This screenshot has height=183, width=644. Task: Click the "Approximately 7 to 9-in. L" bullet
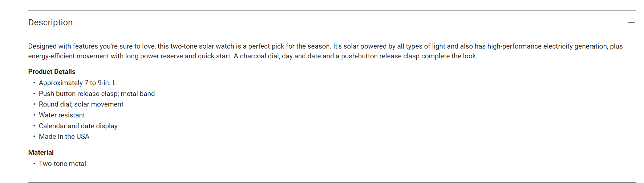(77, 83)
